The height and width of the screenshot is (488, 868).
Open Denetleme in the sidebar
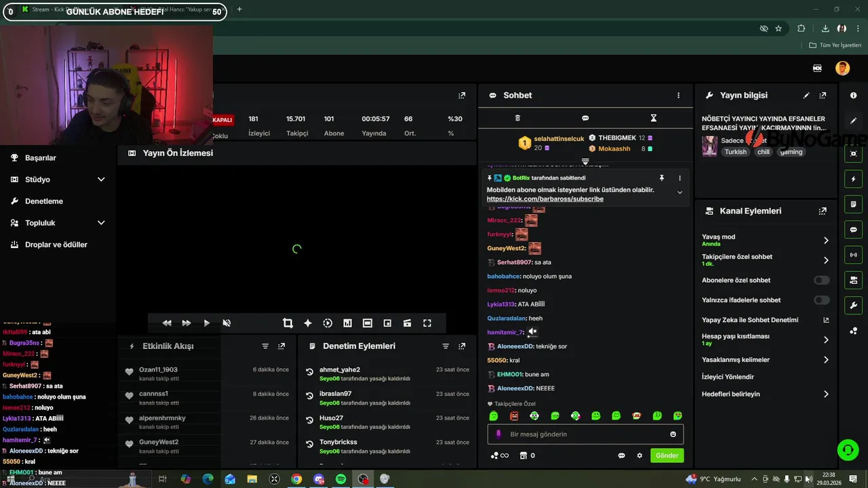[x=44, y=201]
